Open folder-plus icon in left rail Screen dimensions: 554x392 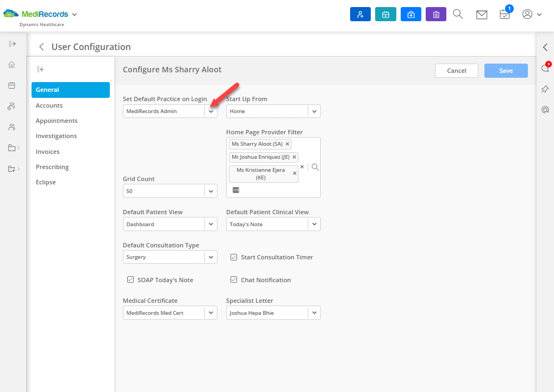click(x=12, y=169)
